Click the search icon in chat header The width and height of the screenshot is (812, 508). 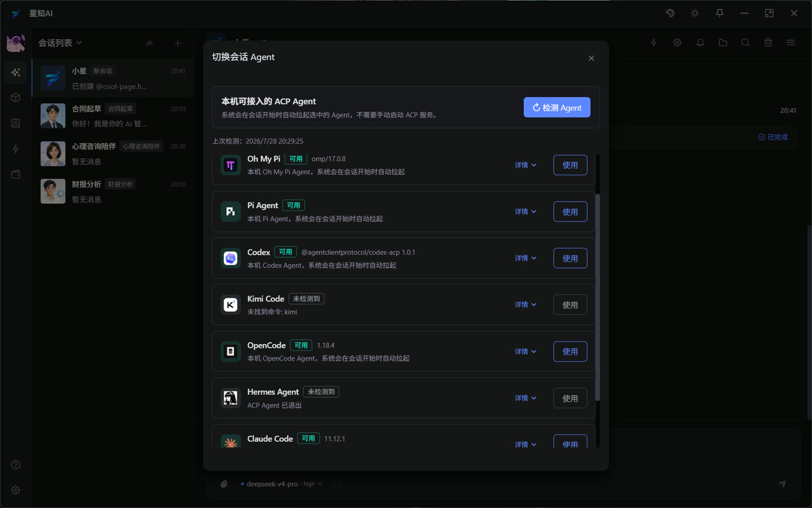(x=746, y=43)
